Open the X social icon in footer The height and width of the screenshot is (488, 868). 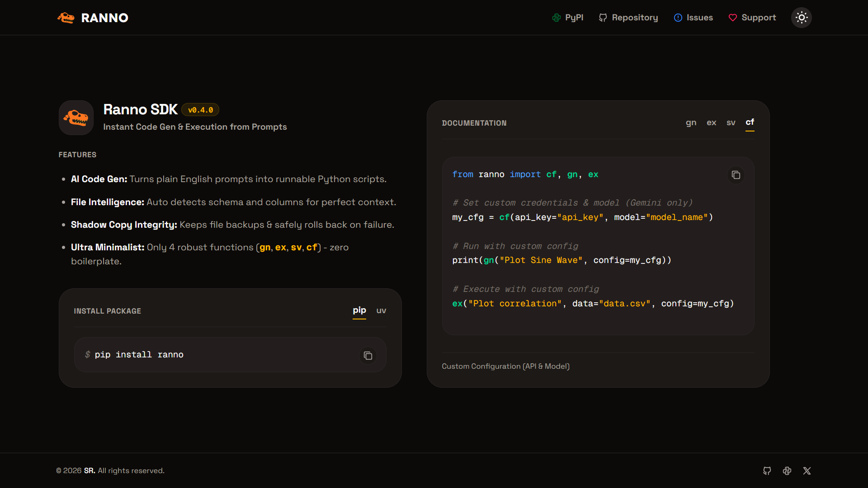[807, 471]
